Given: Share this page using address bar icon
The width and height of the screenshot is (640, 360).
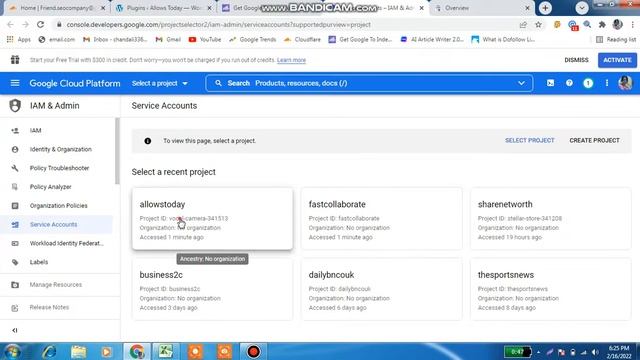Looking at the screenshot, I should coord(523,24).
